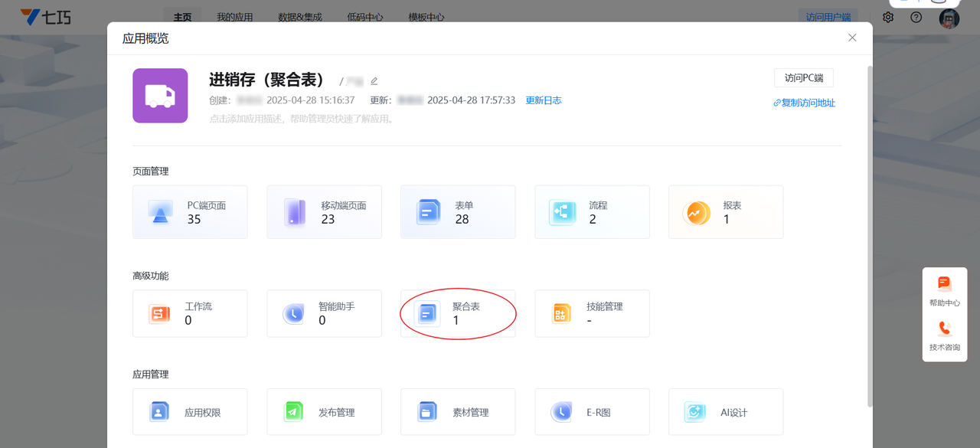
Task: Open the 流程 process card
Action: click(x=592, y=212)
